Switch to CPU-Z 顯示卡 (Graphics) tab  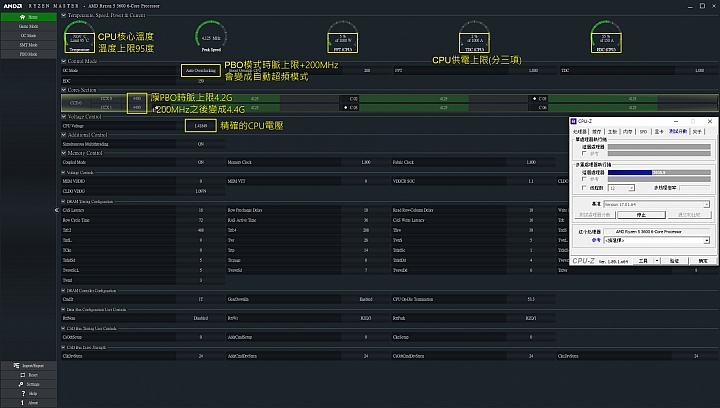pyautogui.click(x=659, y=132)
